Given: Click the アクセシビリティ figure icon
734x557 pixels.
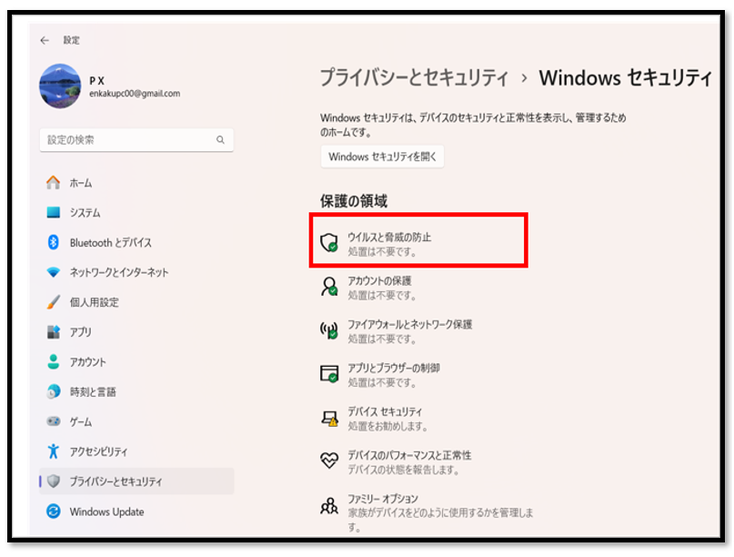Looking at the screenshot, I should (x=53, y=451).
